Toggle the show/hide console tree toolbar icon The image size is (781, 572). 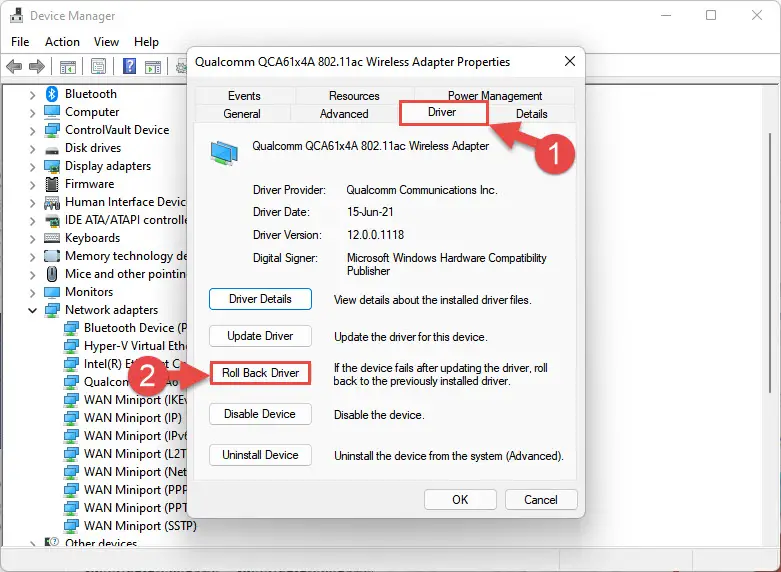point(68,66)
